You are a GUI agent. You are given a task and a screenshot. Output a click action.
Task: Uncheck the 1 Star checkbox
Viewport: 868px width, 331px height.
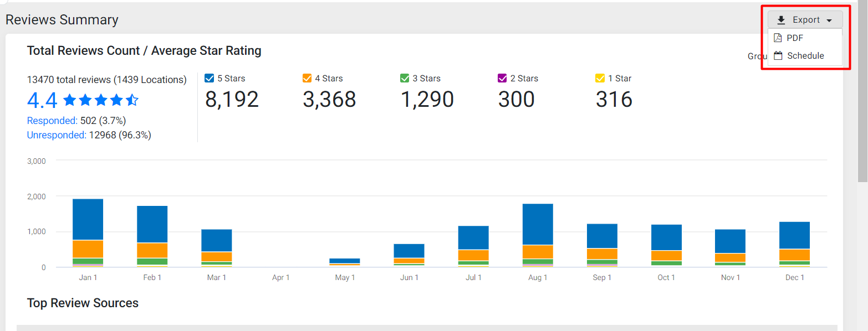600,78
